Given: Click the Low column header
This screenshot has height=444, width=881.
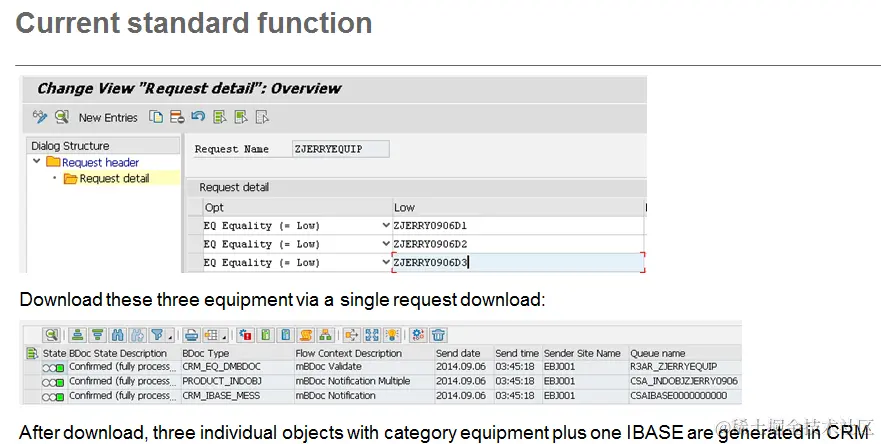Looking at the screenshot, I should coord(518,207).
